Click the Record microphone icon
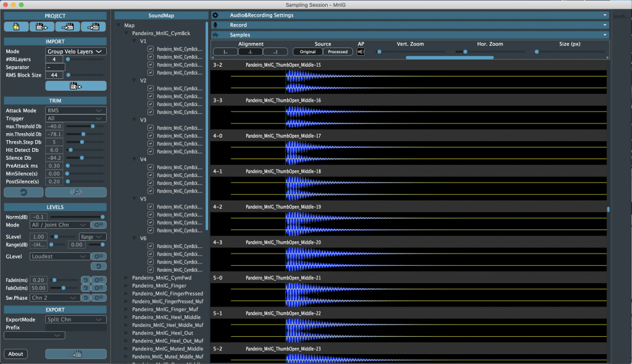Screen dimensions: 632x364 215,25
